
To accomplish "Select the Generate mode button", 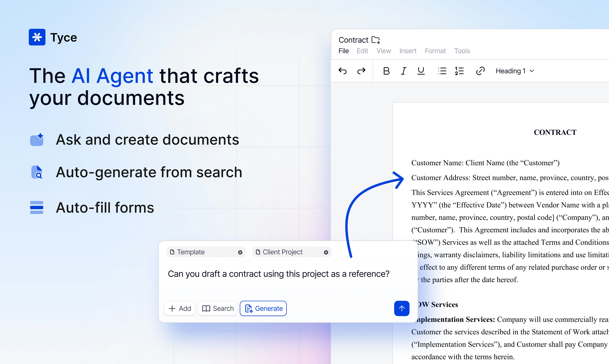I will (x=263, y=308).
